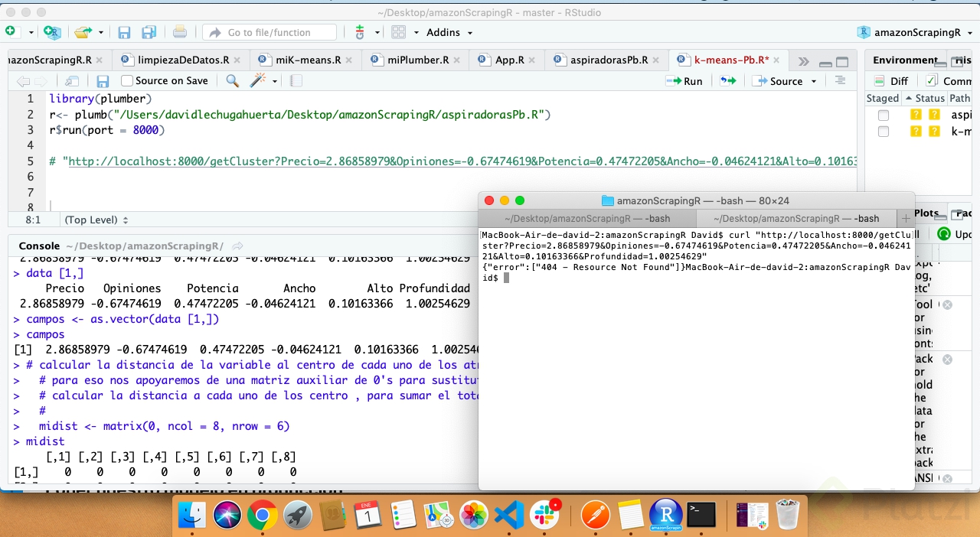Click the compile report notebook icon

[x=296, y=80]
